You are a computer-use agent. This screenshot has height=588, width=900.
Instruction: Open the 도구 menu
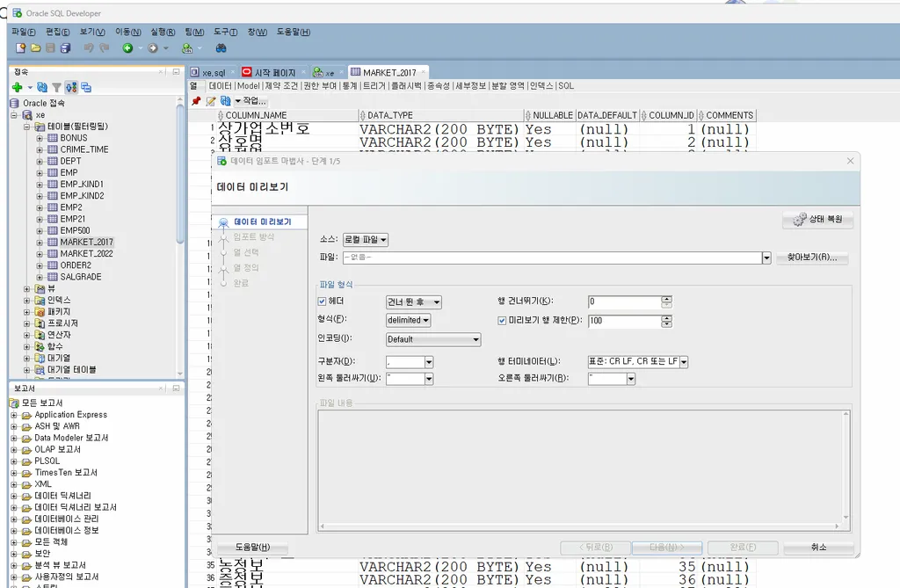point(225,33)
